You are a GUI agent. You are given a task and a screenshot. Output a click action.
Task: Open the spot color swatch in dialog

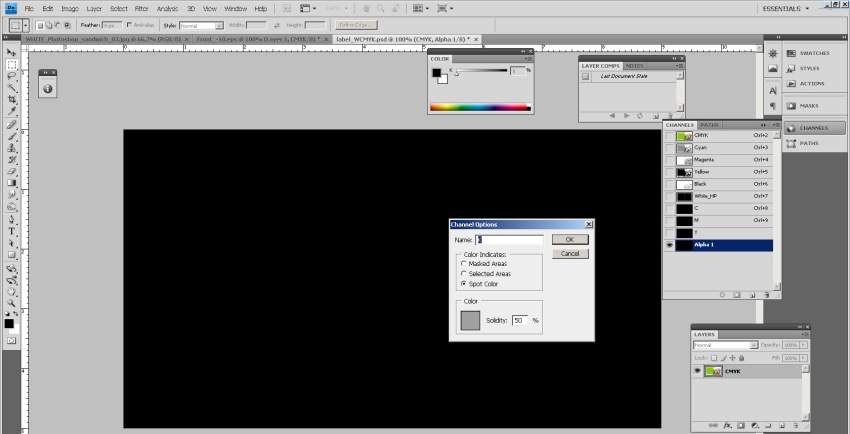(x=470, y=320)
